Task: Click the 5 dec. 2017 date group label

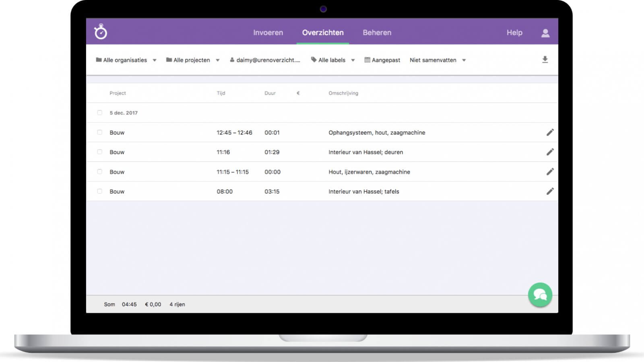Action: (x=124, y=113)
